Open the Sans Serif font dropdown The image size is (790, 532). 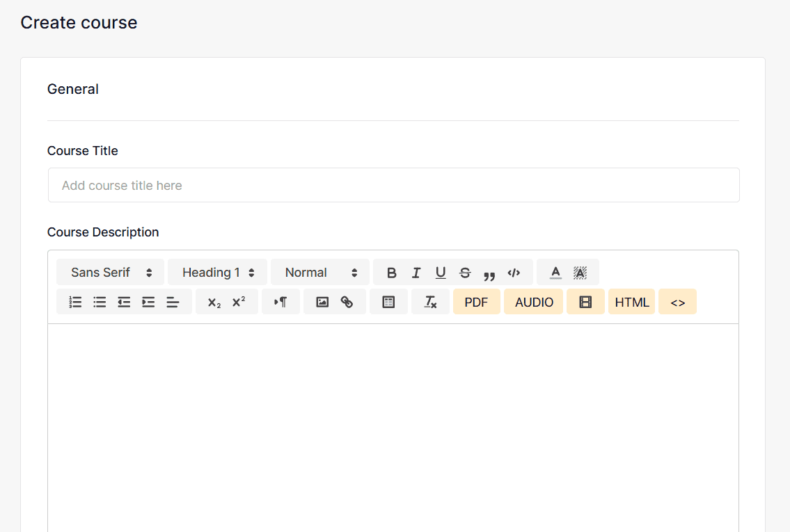point(110,272)
